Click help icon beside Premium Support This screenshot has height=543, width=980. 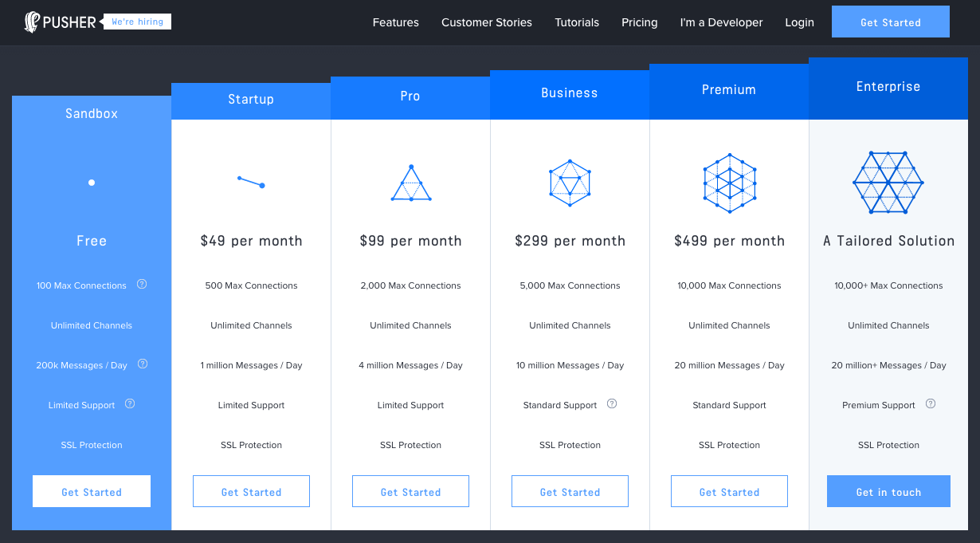[x=931, y=403]
